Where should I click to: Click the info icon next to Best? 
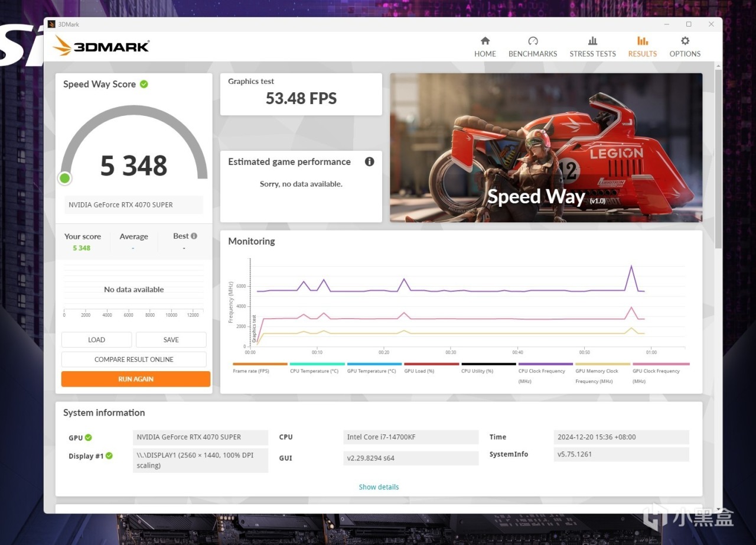[x=194, y=236]
